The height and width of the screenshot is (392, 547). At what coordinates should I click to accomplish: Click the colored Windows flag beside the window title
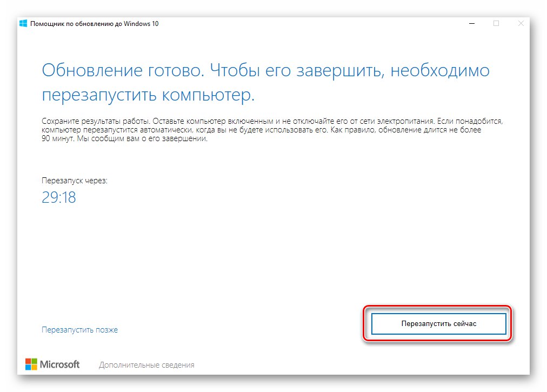point(22,23)
